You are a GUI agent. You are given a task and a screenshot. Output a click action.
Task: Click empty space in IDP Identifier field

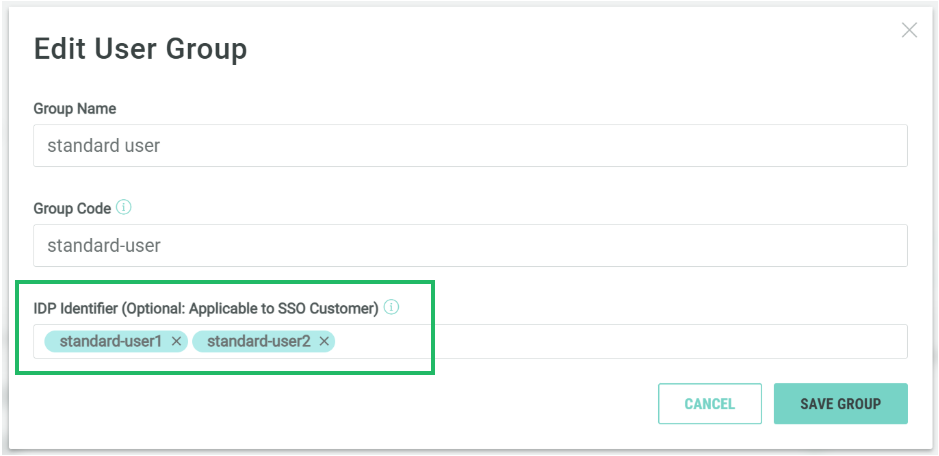click(620, 342)
